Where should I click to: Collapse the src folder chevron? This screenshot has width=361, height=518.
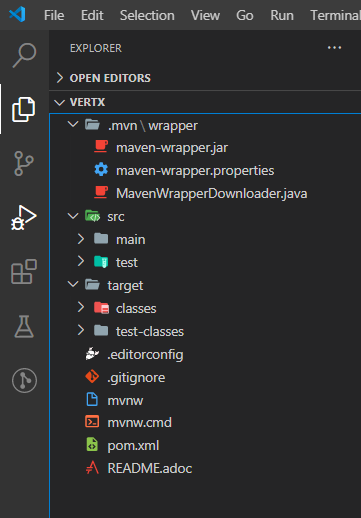pyautogui.click(x=73, y=216)
